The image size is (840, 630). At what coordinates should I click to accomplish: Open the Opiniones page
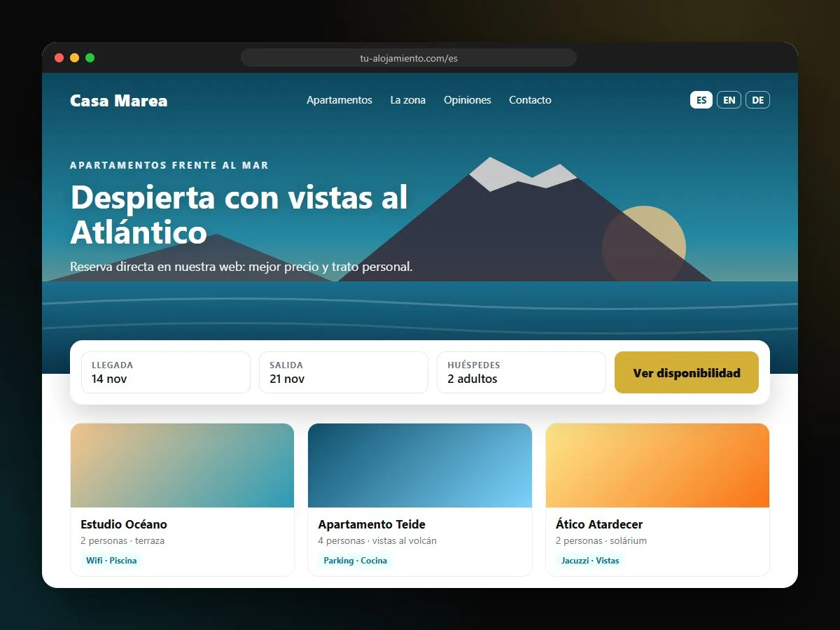pos(468,100)
